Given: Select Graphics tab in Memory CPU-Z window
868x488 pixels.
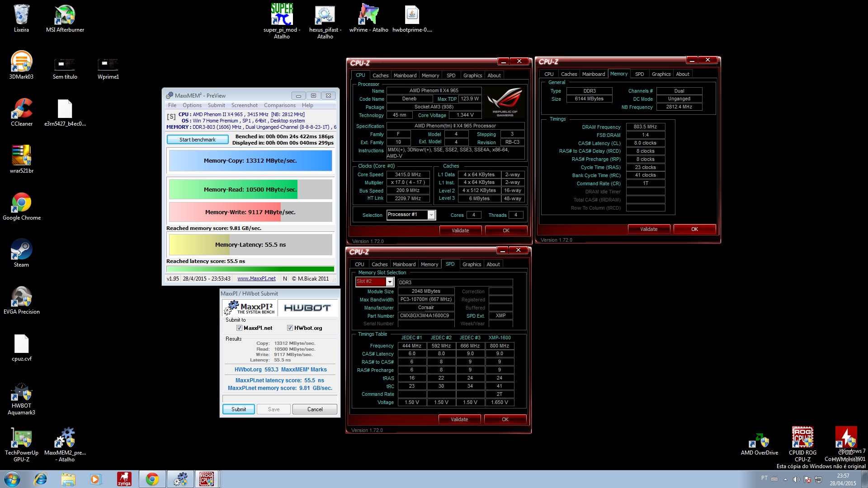Looking at the screenshot, I should pyautogui.click(x=661, y=74).
